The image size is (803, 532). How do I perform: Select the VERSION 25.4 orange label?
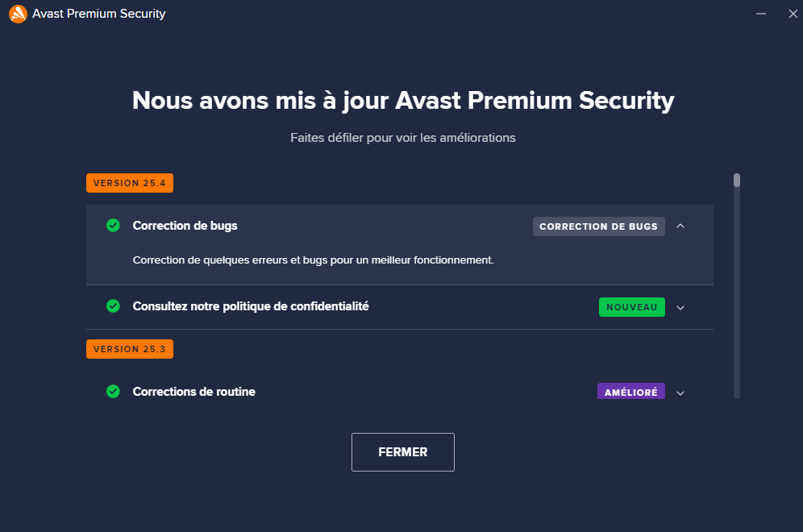[130, 183]
